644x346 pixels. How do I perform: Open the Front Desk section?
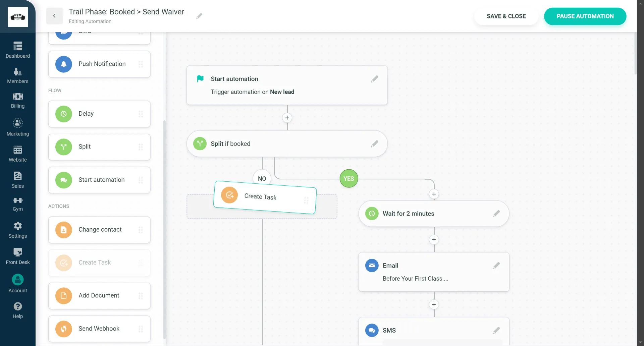(17, 256)
